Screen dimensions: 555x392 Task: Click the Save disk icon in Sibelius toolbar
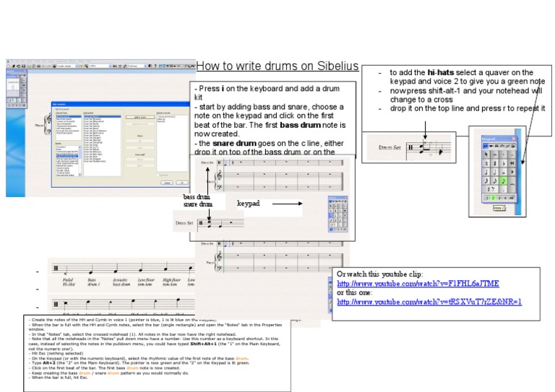click(x=24, y=66)
